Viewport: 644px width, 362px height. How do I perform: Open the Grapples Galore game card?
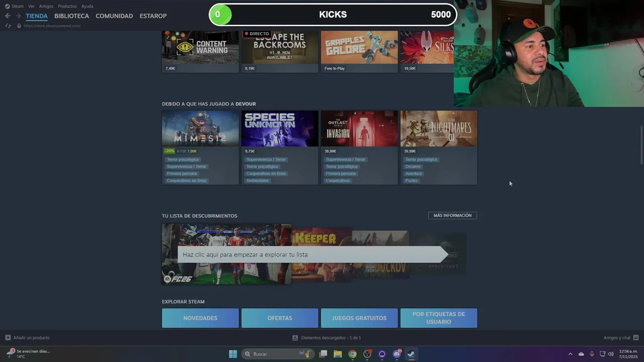pyautogui.click(x=359, y=51)
